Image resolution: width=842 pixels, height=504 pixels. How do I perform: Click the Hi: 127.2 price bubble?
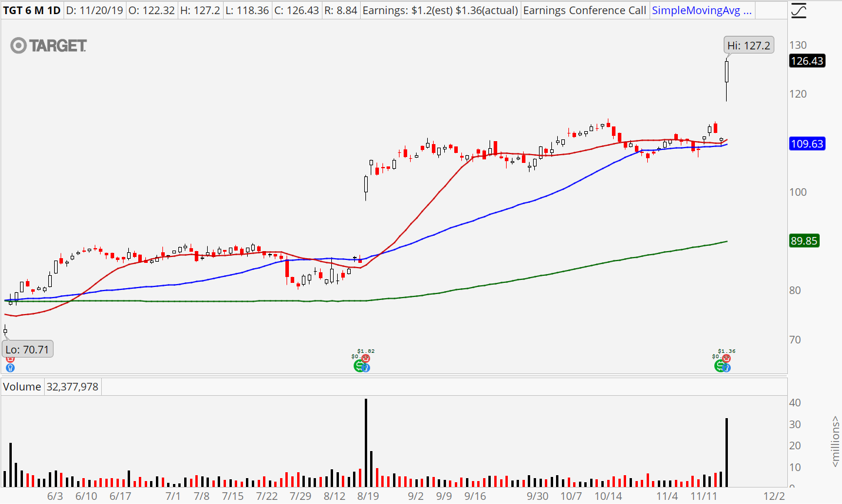748,45
